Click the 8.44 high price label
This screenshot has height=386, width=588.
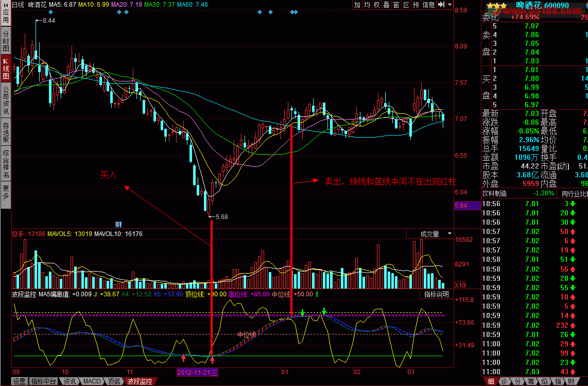(49, 21)
